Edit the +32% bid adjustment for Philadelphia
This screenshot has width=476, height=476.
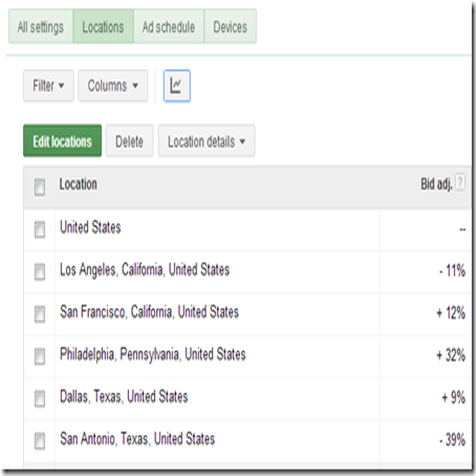[x=451, y=355]
